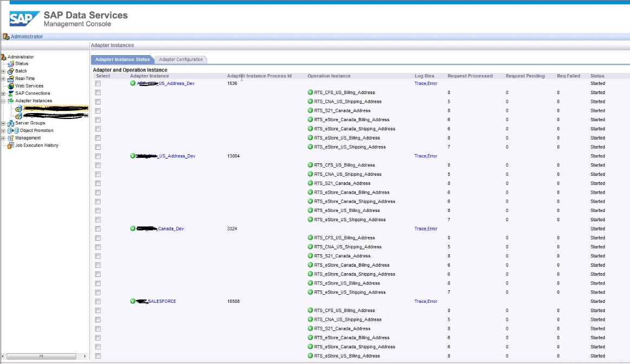Collapse the Adapter Instances tree node
The width and height of the screenshot is (630, 364).
click(4, 101)
